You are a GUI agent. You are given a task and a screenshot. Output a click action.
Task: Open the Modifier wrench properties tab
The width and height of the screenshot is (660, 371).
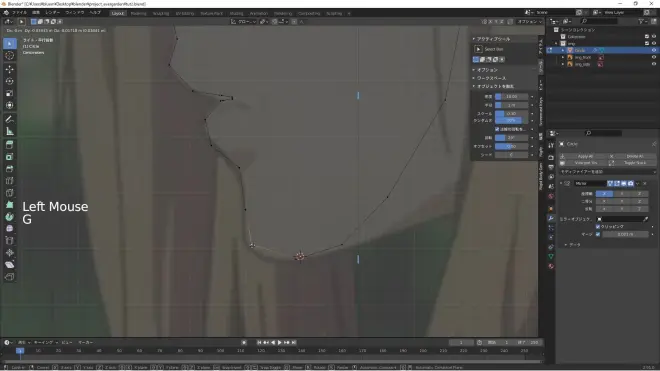point(551,218)
